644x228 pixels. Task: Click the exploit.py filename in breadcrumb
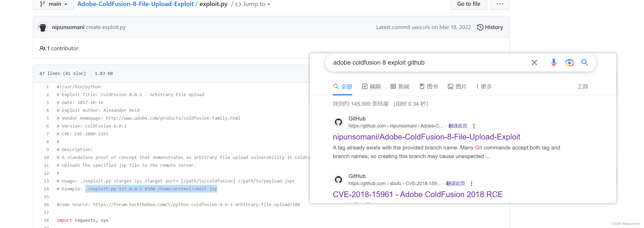(213, 4)
